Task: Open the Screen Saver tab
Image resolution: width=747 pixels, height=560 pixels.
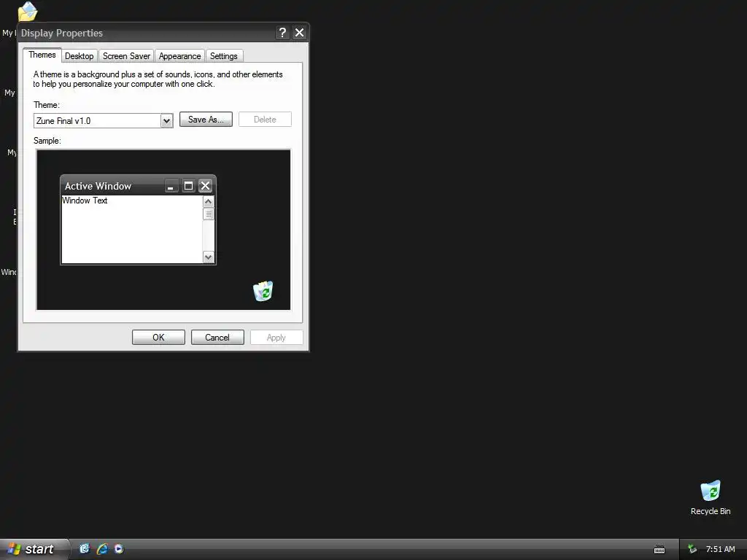Action: tap(126, 56)
